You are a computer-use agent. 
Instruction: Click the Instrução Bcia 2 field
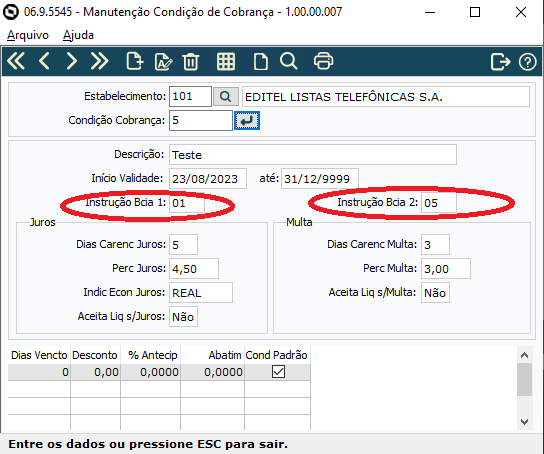(439, 203)
